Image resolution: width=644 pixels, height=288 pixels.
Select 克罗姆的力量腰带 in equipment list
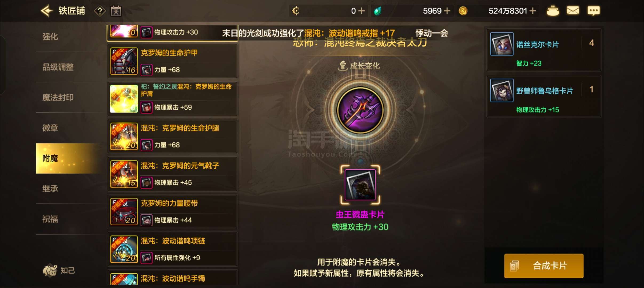172,212
